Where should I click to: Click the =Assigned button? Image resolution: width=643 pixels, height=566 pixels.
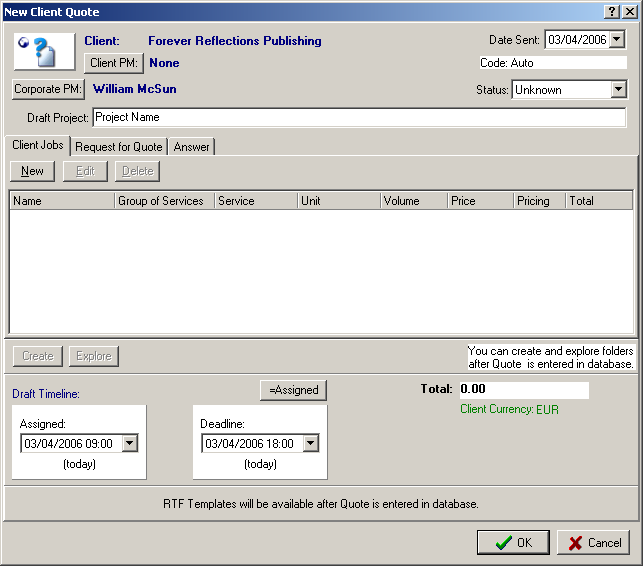pos(293,390)
